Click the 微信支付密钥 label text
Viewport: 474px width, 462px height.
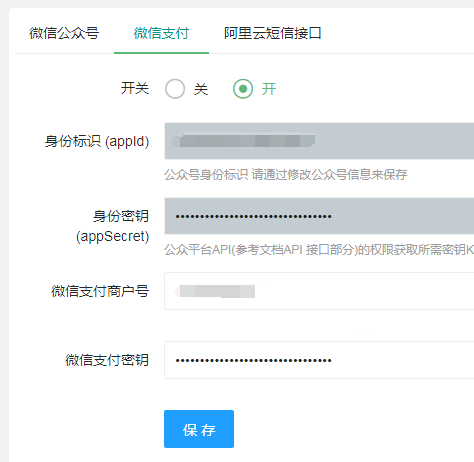click(x=107, y=360)
